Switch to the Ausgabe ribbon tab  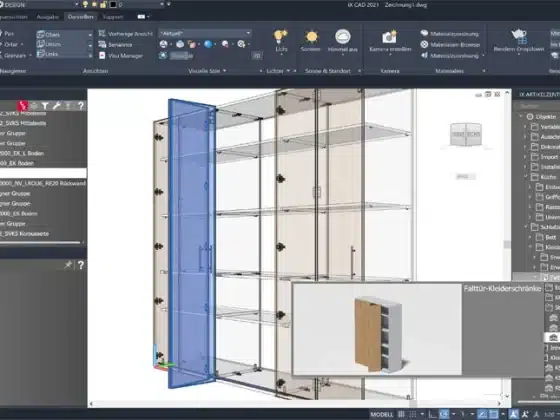(x=48, y=17)
